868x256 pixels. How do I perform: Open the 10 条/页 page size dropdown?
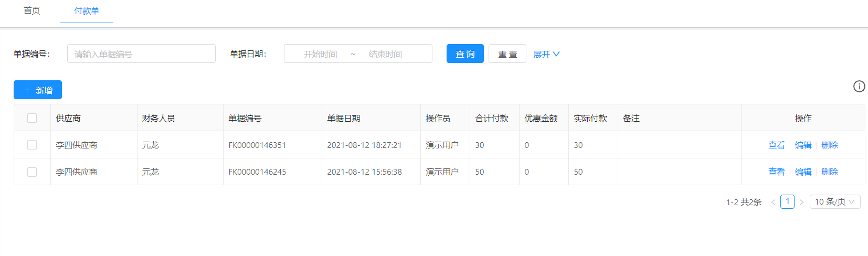tap(834, 202)
